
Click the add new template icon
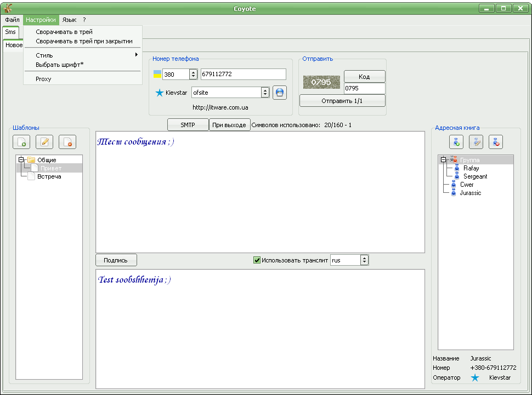point(21,142)
